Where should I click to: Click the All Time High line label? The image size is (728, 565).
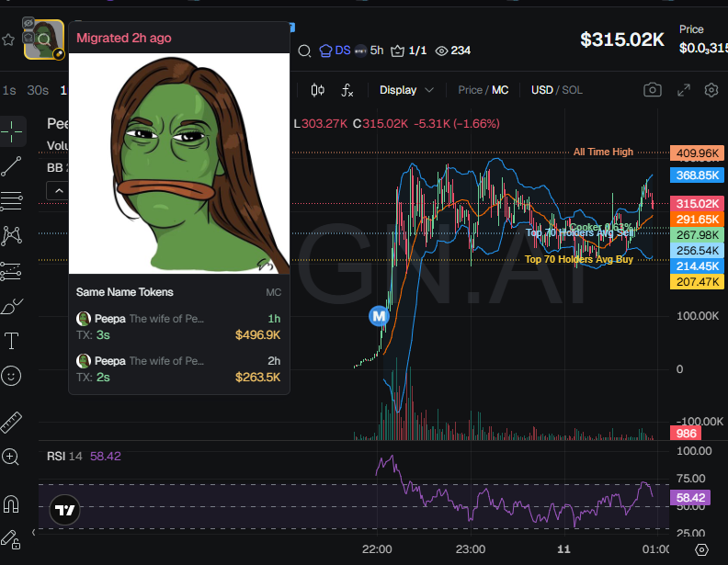(603, 152)
